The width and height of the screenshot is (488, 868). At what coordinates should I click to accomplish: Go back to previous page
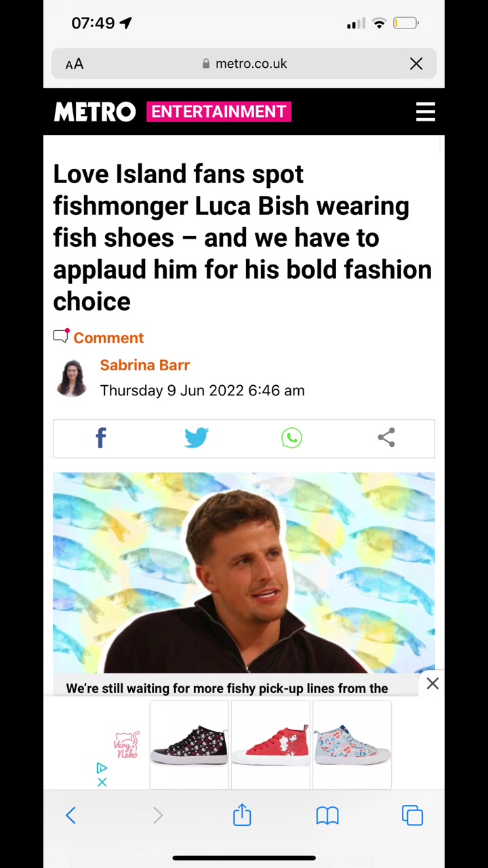71,815
